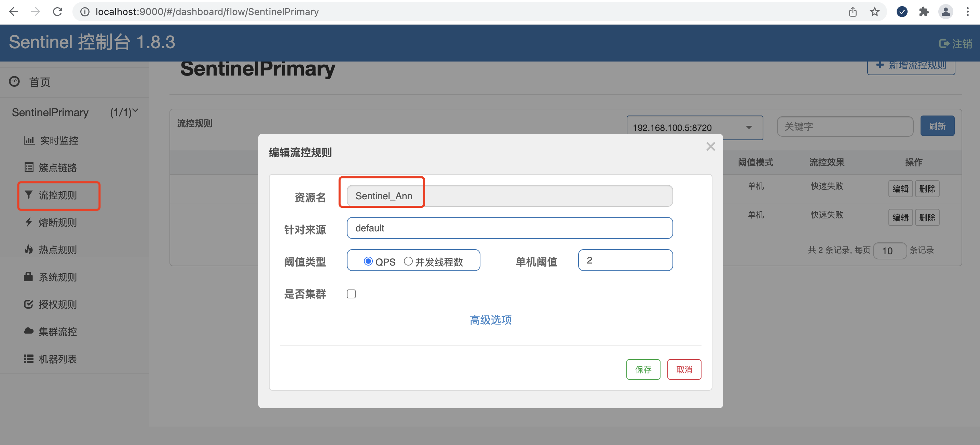Click the browser back arrow
The height and width of the screenshot is (445, 980).
14,12
